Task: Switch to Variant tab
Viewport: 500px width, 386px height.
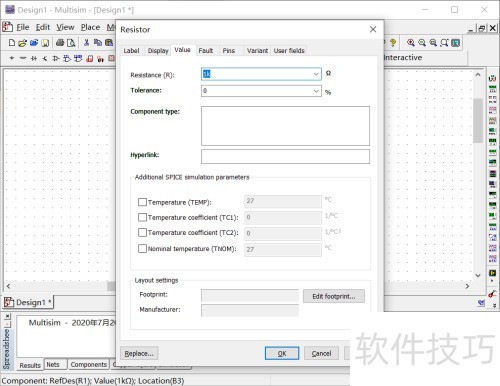Action: 257,51
